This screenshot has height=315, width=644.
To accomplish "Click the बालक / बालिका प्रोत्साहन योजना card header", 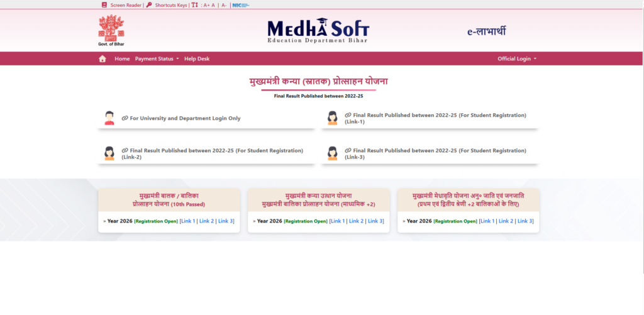I will (169, 200).
